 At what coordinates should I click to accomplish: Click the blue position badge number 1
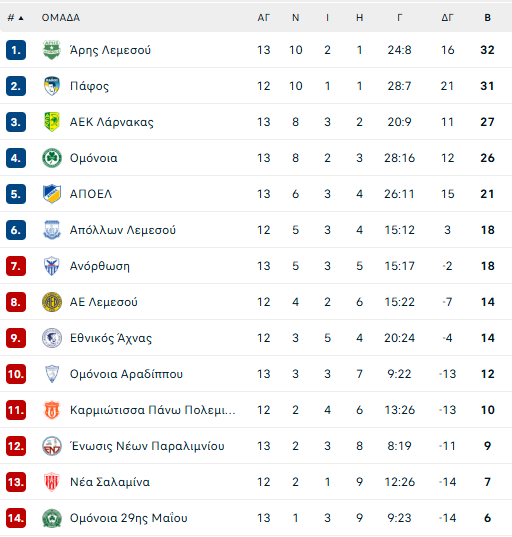click(x=16, y=50)
